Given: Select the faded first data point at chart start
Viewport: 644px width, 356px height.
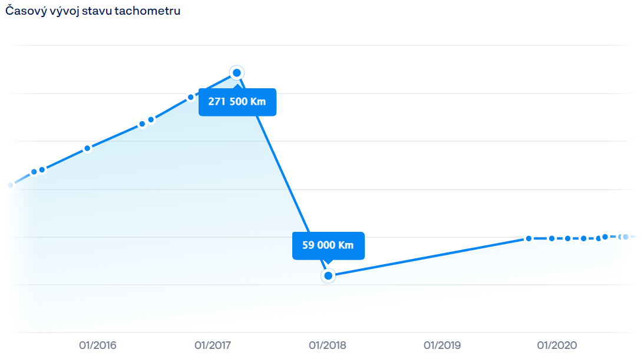Looking at the screenshot, I should tap(11, 185).
